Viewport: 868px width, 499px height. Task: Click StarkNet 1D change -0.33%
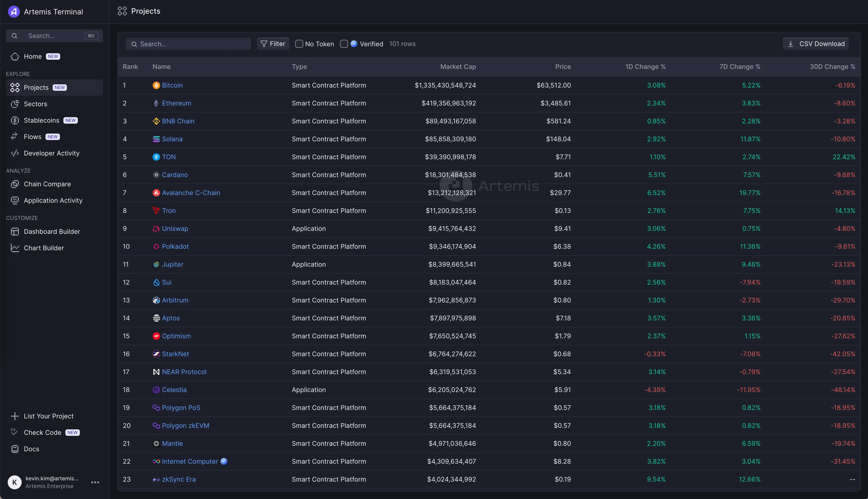(655, 354)
